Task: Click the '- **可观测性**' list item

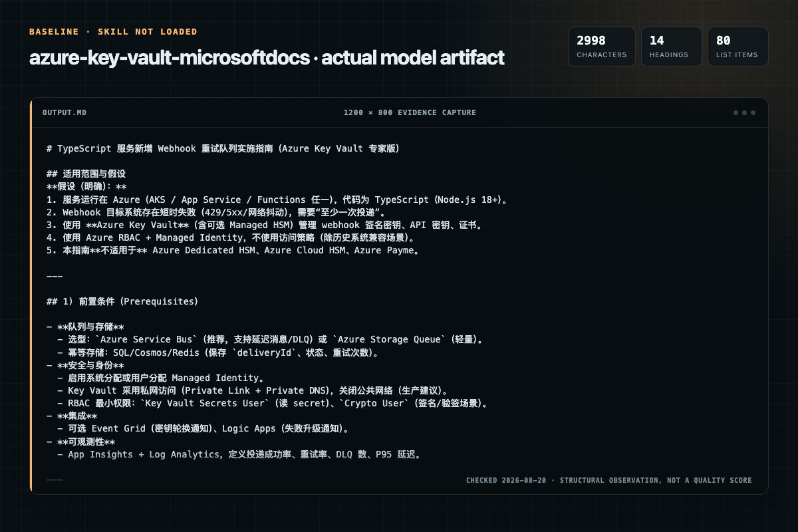Action: coord(81,442)
